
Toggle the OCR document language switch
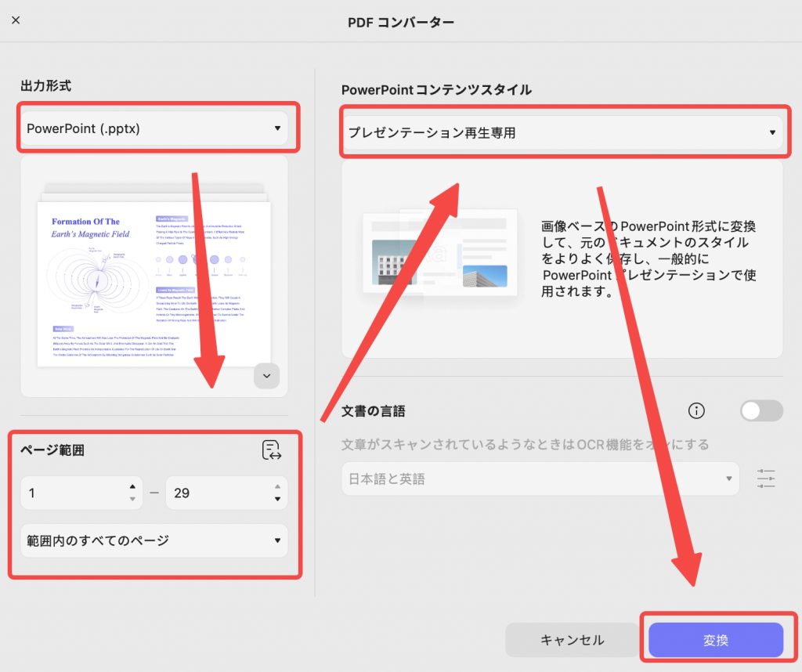click(761, 410)
